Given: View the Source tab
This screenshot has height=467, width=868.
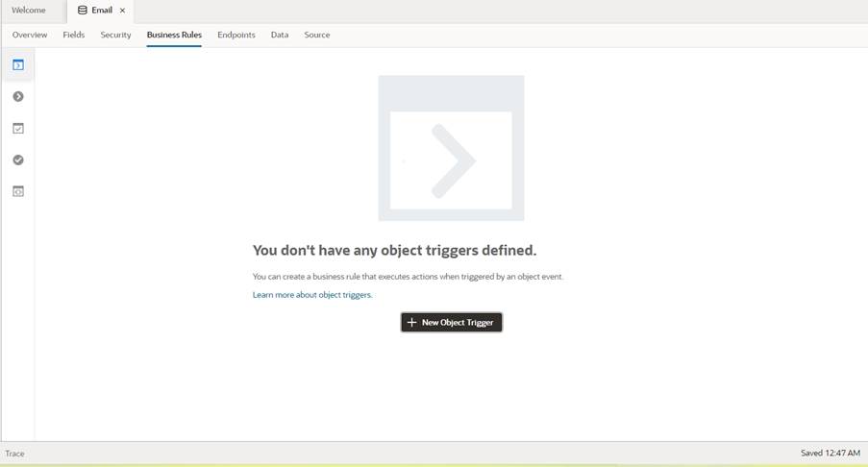Looking at the screenshot, I should 316,35.
